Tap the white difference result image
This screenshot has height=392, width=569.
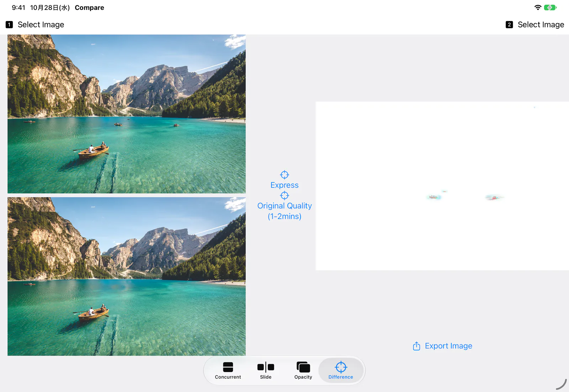442,186
